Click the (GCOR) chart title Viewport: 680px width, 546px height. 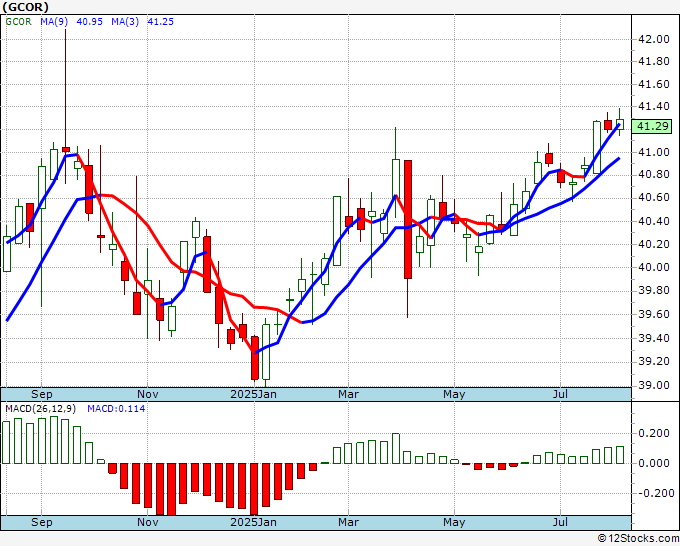pyautogui.click(x=25, y=7)
